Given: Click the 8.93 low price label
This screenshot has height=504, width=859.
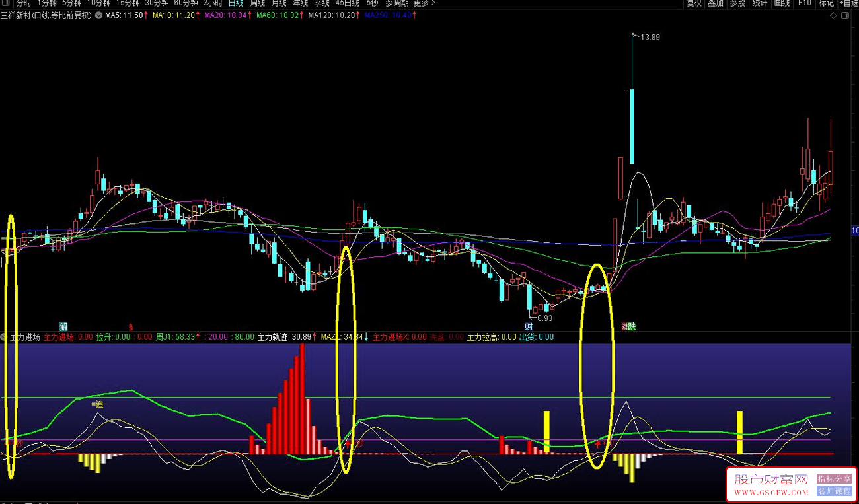Looking at the screenshot, I should 544,318.
